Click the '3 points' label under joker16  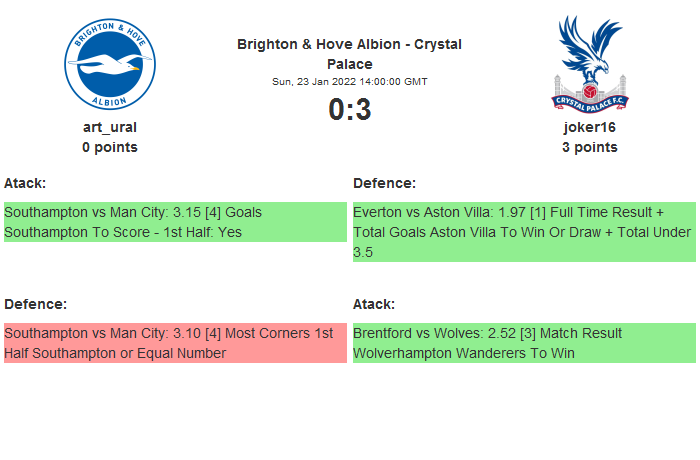click(589, 147)
